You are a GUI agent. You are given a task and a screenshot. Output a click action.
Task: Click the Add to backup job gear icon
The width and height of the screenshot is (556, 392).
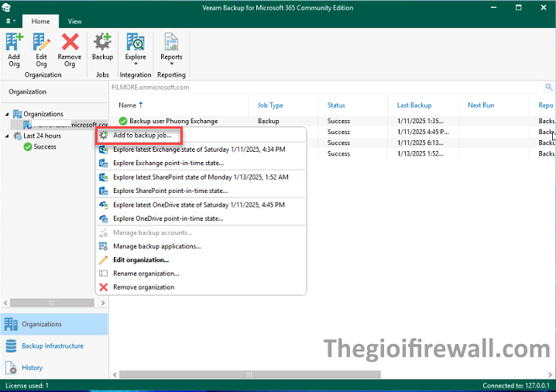tap(103, 135)
